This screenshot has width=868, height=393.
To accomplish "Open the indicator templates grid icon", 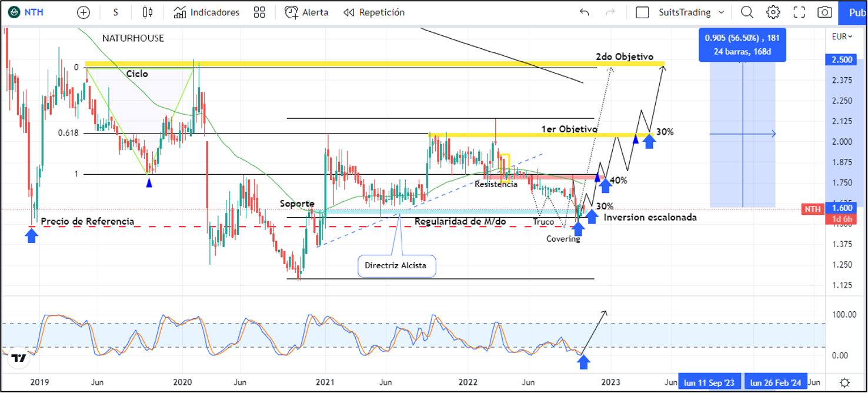I will click(259, 12).
